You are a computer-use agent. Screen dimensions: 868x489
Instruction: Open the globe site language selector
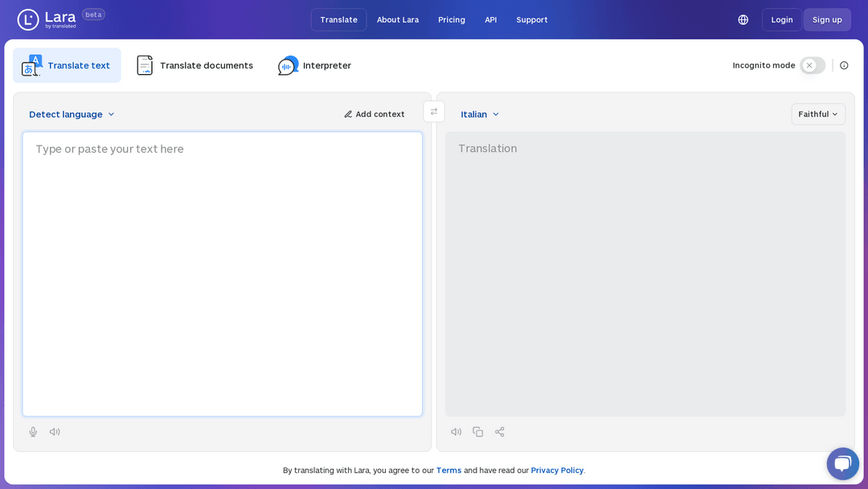tap(743, 20)
